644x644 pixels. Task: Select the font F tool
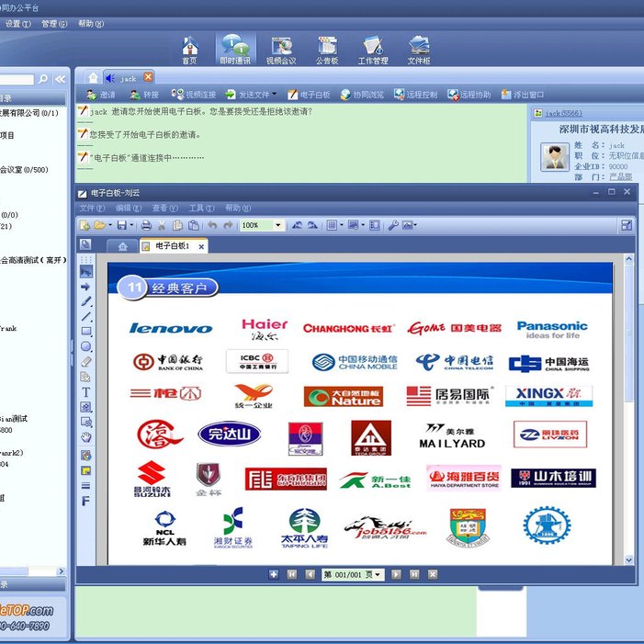[x=85, y=501]
